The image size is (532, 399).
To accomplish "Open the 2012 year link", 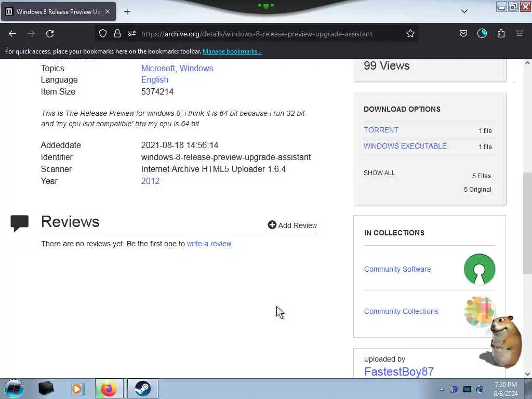I will coord(150,181).
